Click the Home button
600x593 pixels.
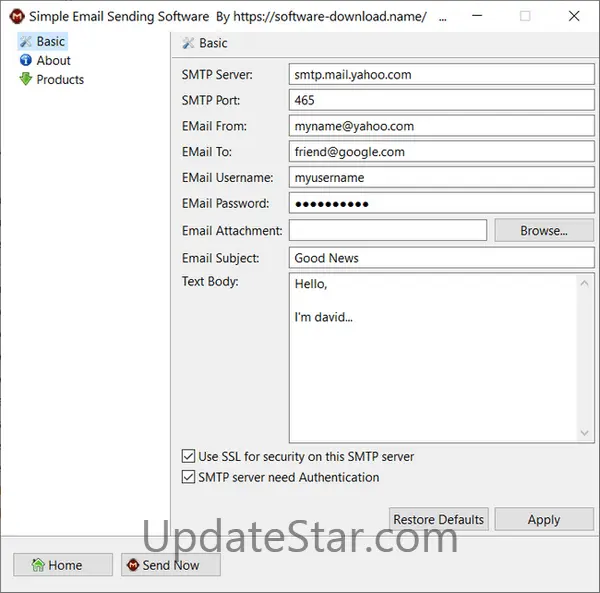[63, 565]
